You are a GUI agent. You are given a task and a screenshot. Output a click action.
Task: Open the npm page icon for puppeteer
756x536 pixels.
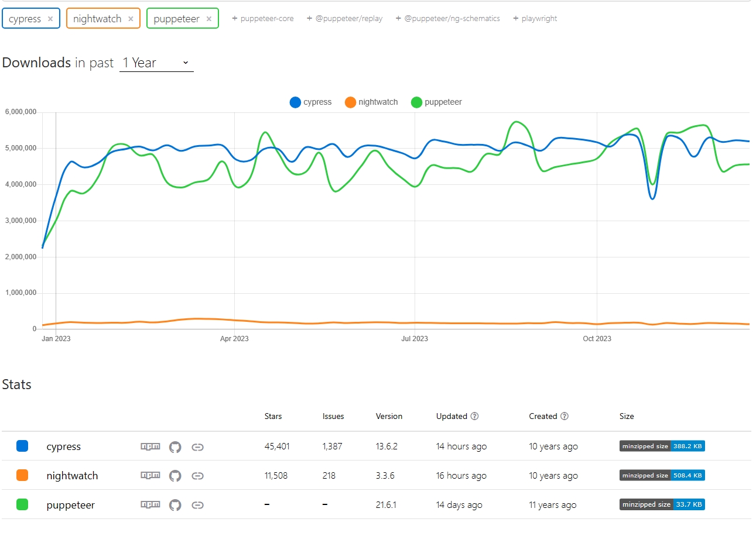[150, 505]
